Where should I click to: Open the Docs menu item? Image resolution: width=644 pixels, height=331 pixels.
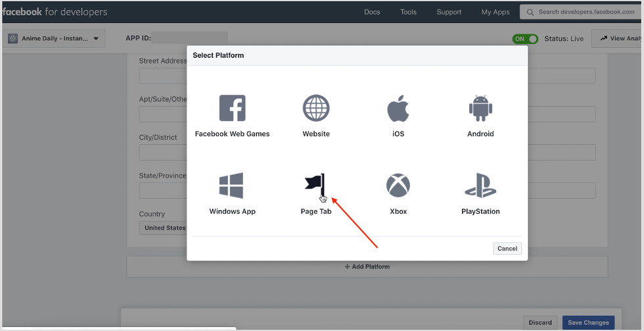point(372,12)
